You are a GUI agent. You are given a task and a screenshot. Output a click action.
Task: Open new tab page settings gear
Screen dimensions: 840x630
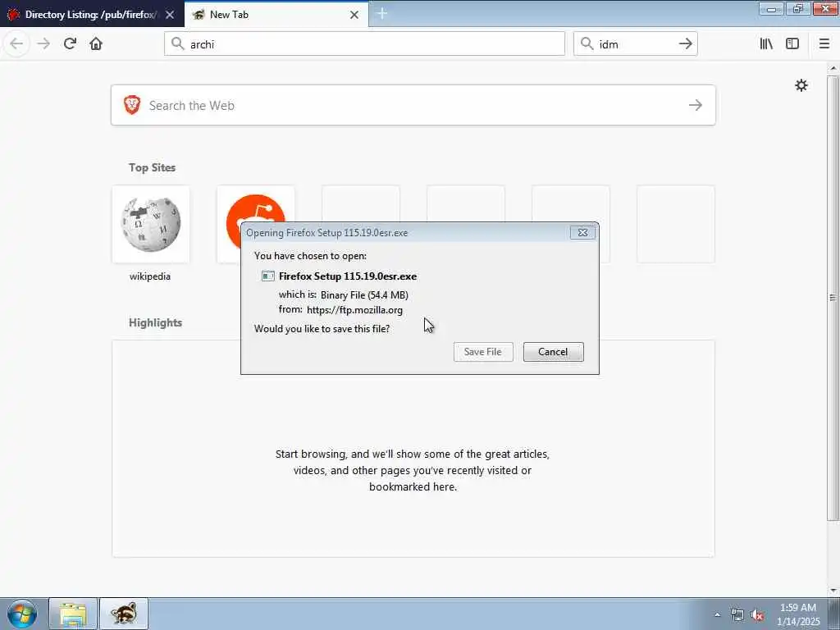[801, 85]
